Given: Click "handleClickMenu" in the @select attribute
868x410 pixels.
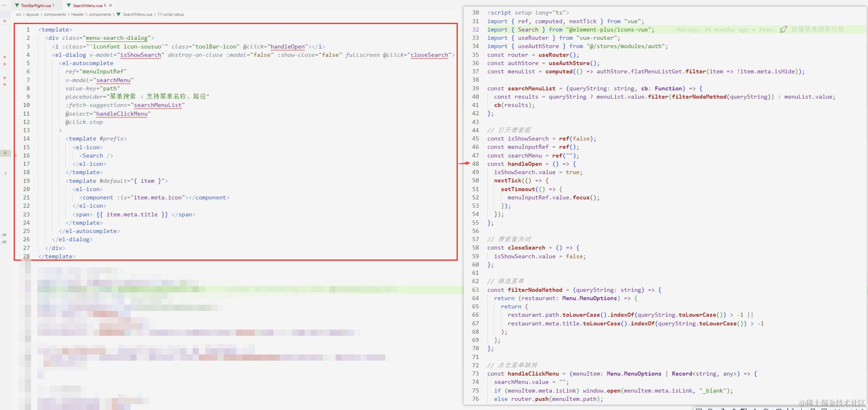Looking at the screenshot, I should click(x=122, y=114).
